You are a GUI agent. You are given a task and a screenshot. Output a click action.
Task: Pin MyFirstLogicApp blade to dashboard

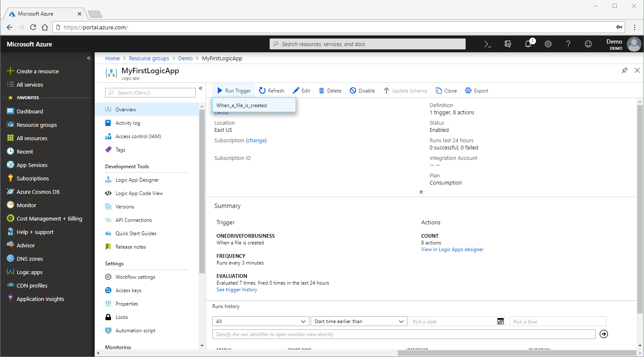624,70
